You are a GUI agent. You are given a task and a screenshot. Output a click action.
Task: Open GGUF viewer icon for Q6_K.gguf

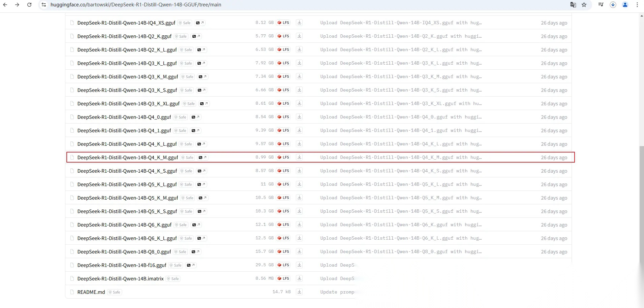196,225
